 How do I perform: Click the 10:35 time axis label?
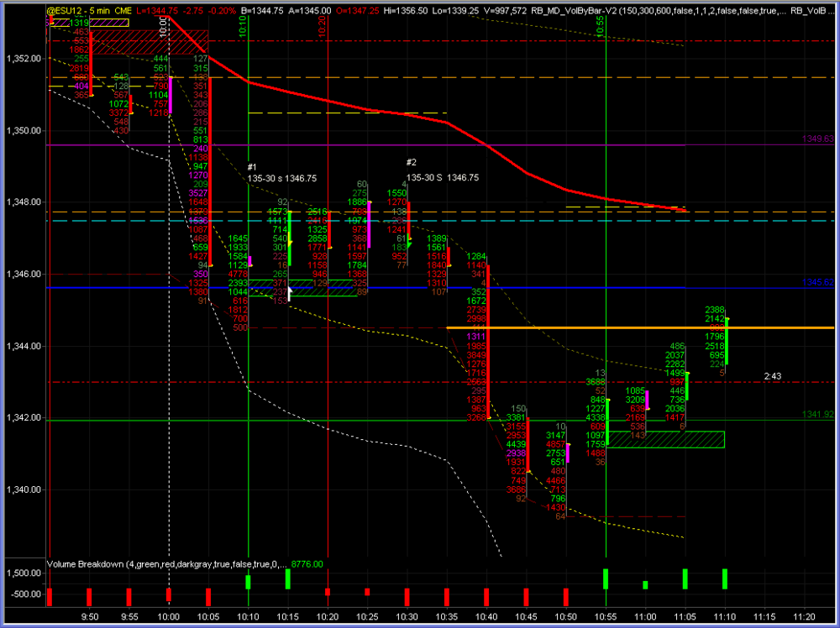446,617
